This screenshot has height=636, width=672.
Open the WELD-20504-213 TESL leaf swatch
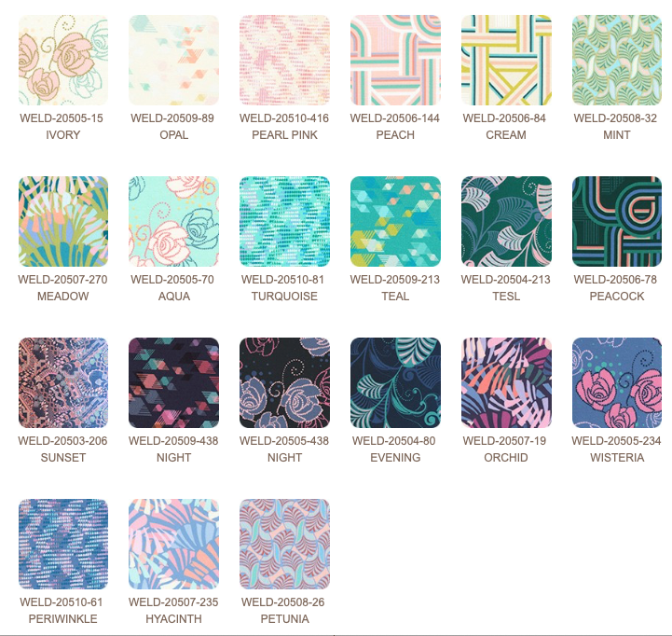pyautogui.click(x=506, y=221)
